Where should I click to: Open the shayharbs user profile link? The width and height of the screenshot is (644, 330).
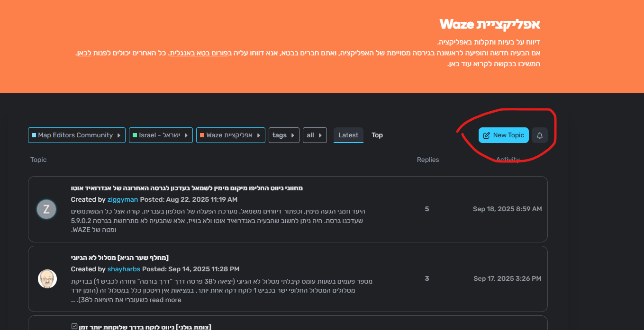[x=124, y=269]
